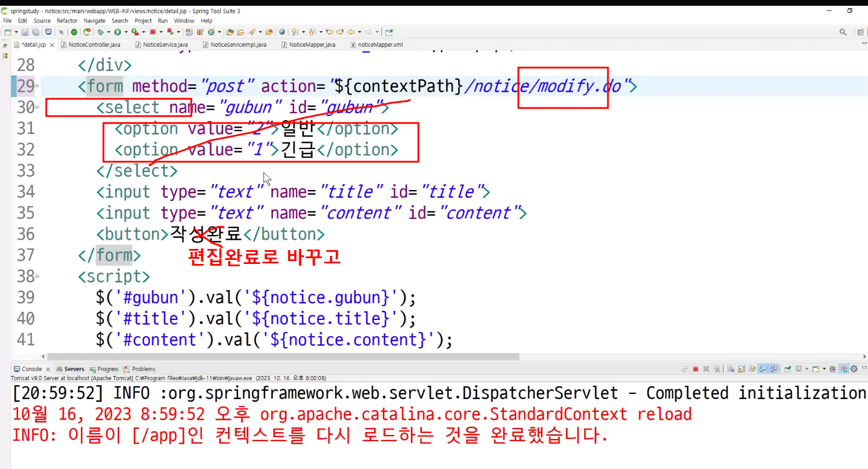This screenshot has height=469, width=868.
Task: Click the magnifier Quick Access icon
Action: [x=844, y=32]
